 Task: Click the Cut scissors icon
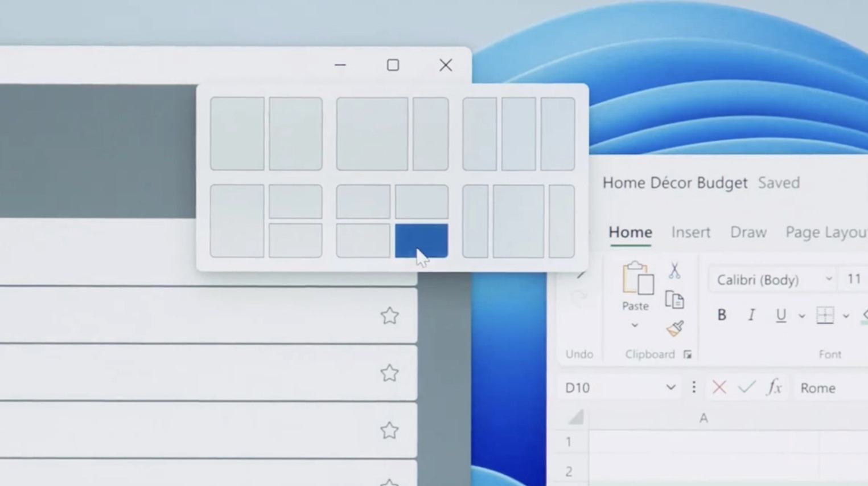674,271
